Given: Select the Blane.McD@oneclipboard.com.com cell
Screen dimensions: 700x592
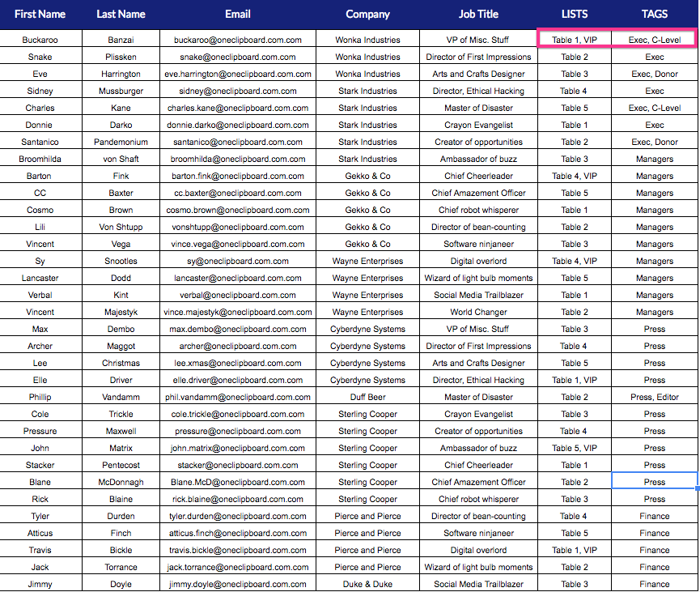Looking at the screenshot, I should point(238,481).
